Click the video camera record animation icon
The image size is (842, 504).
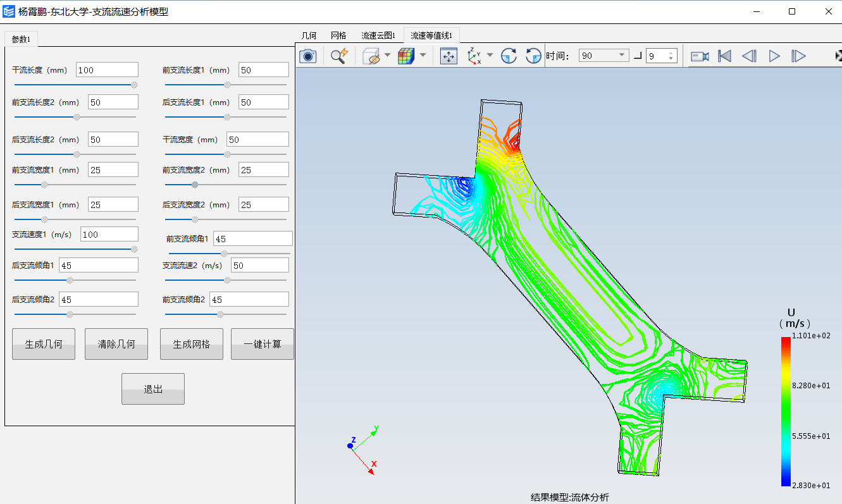pos(700,56)
